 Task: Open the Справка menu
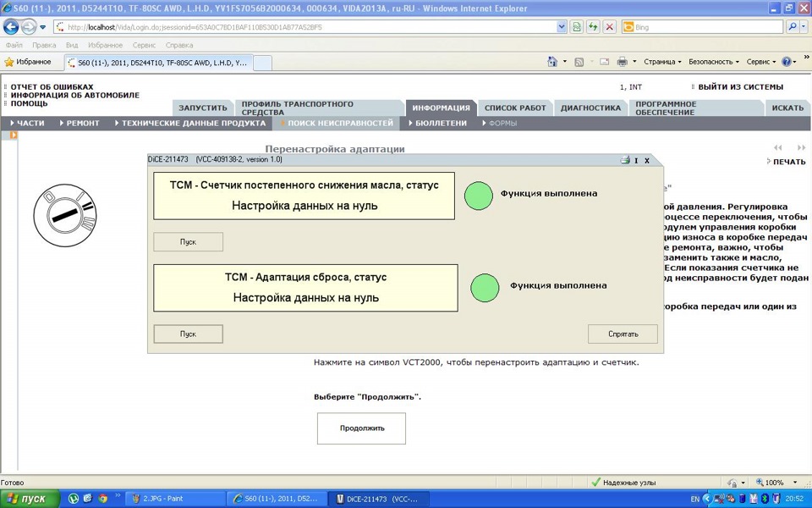[179, 45]
